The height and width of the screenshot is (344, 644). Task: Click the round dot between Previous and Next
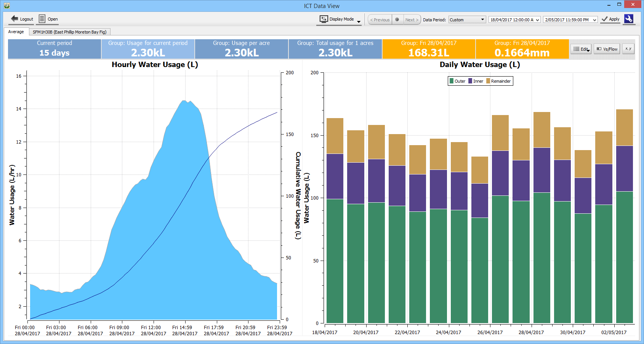[x=397, y=19]
